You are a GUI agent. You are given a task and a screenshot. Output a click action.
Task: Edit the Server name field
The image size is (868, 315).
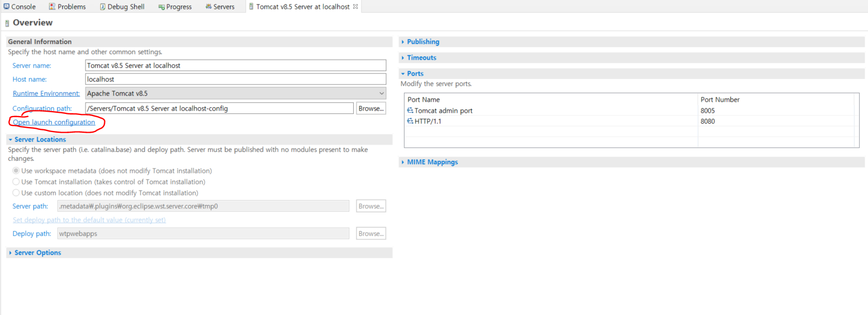236,65
